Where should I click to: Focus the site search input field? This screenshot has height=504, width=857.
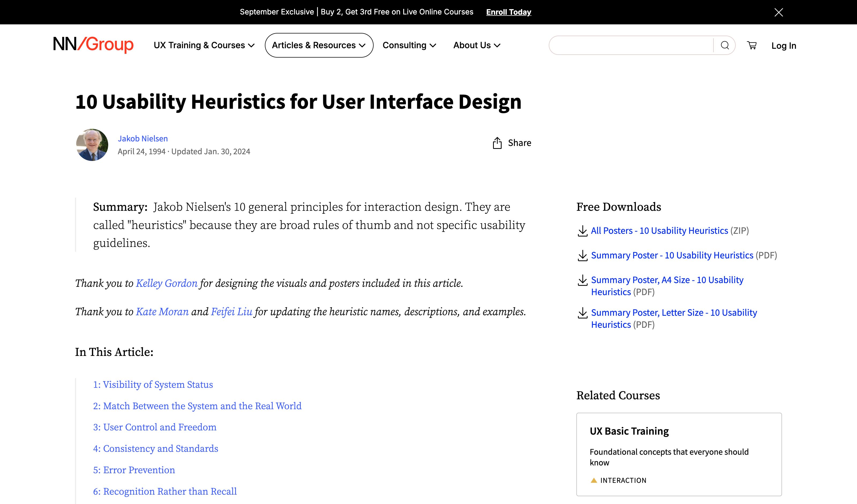coord(631,45)
